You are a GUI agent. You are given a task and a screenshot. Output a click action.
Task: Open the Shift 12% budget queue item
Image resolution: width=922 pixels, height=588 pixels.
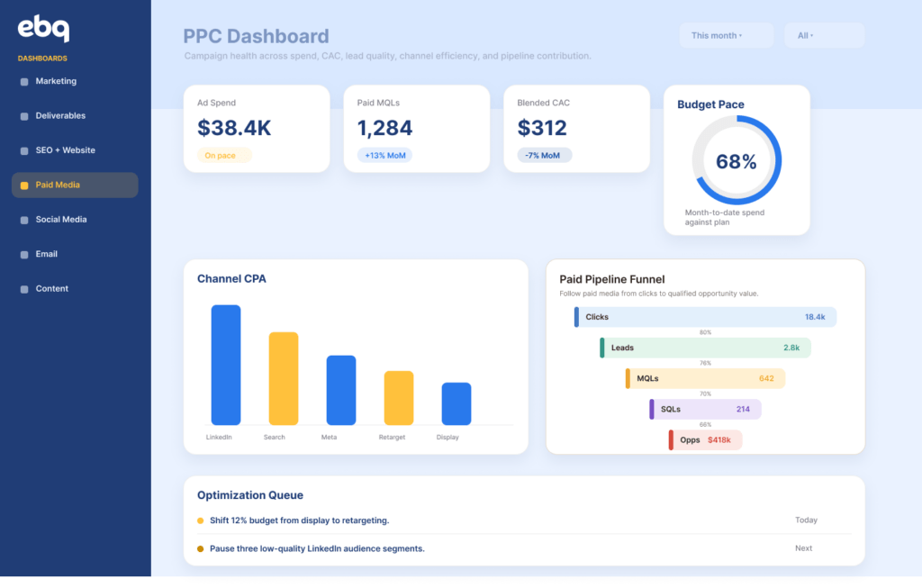point(524,520)
